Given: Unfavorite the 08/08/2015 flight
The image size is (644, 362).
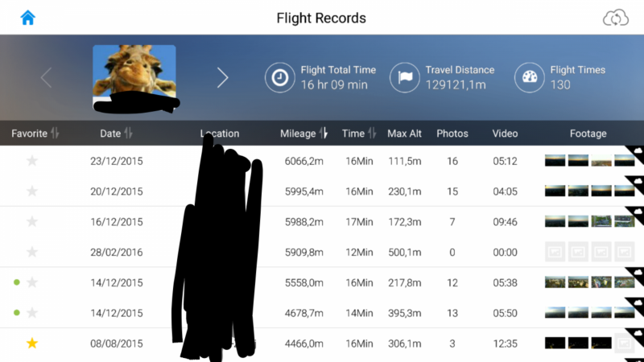Looking at the screenshot, I should 32,343.
